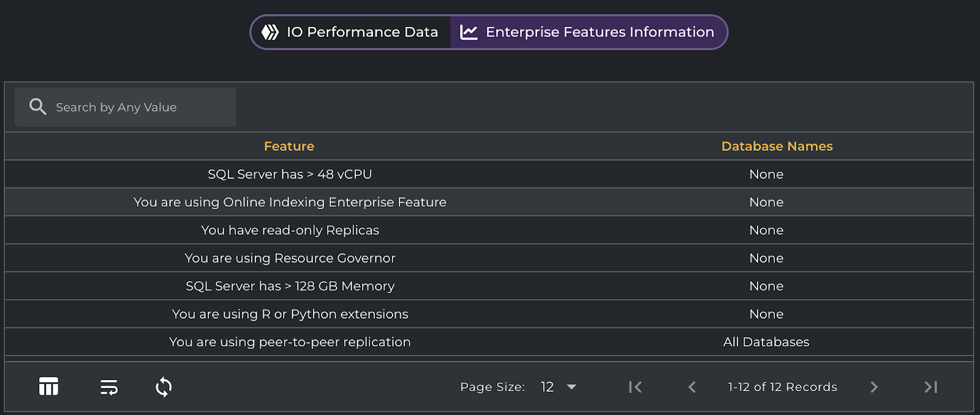Select Enterprise Features Information tab
980x415 pixels.
(588, 32)
